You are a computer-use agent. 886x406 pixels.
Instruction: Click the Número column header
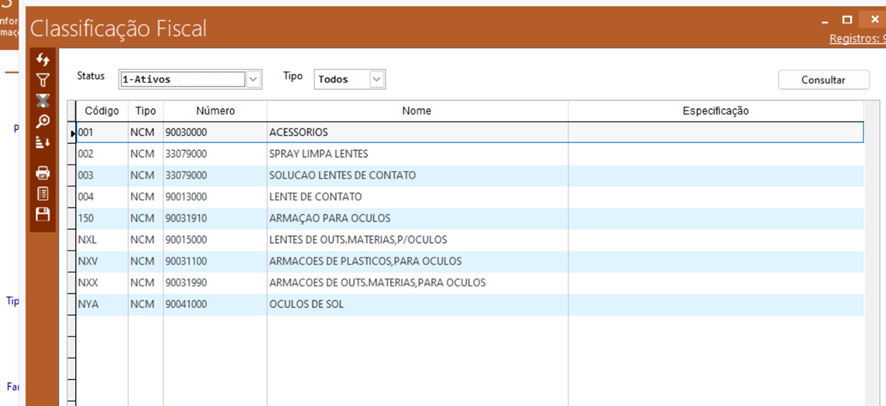point(214,111)
